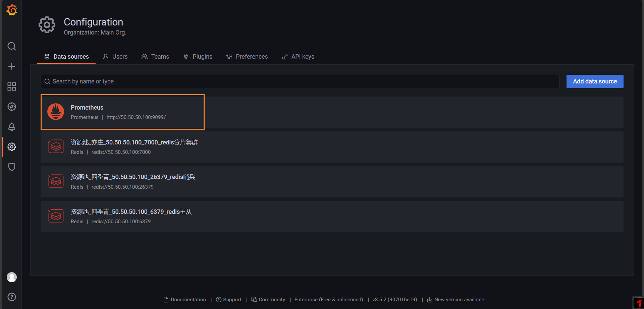This screenshot has height=309, width=644.
Task: Open the Create plus menu in sidebar
Action: tap(12, 66)
